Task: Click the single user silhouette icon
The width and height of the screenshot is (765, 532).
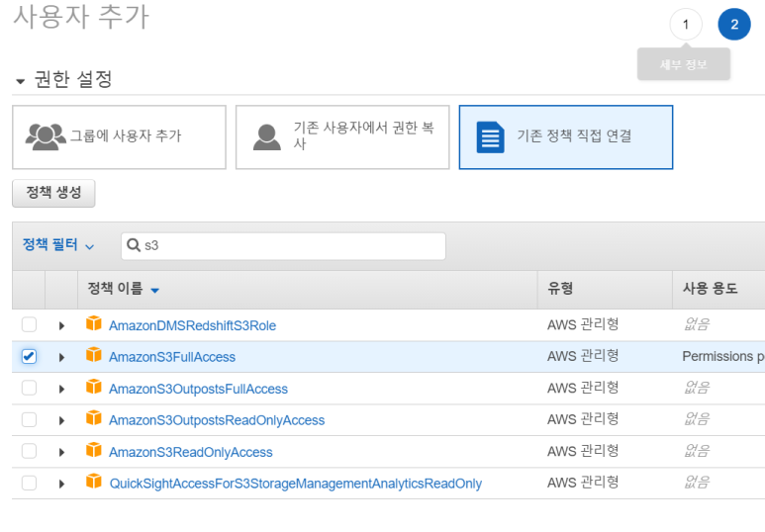Action: tap(267, 137)
